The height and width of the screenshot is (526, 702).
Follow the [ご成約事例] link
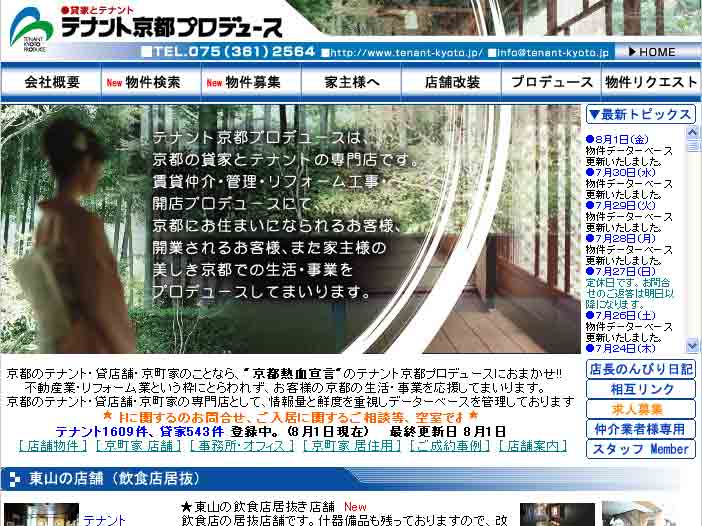[x=450, y=446]
